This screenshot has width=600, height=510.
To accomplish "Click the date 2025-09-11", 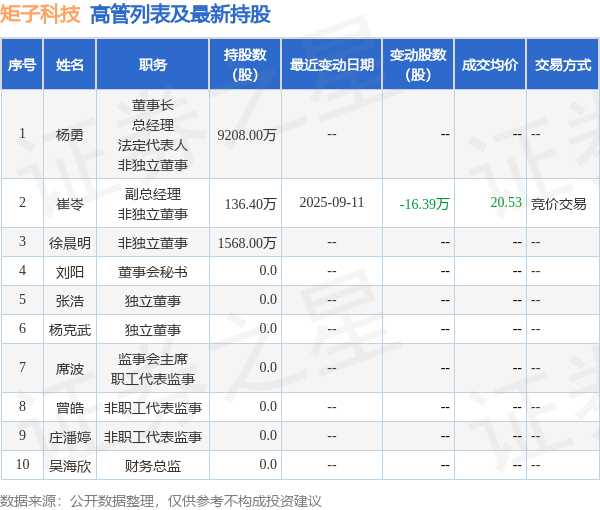I will tap(332, 202).
